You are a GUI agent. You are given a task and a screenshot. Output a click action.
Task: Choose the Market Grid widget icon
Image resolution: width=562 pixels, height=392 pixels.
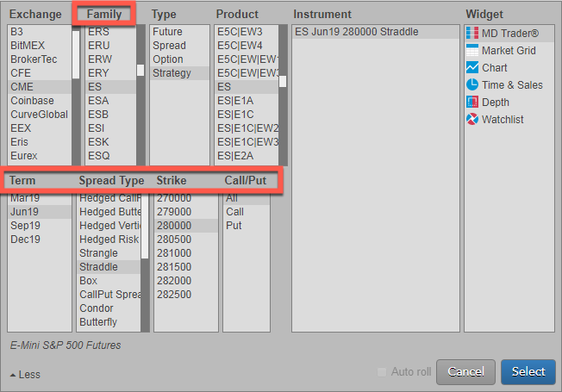(472, 50)
